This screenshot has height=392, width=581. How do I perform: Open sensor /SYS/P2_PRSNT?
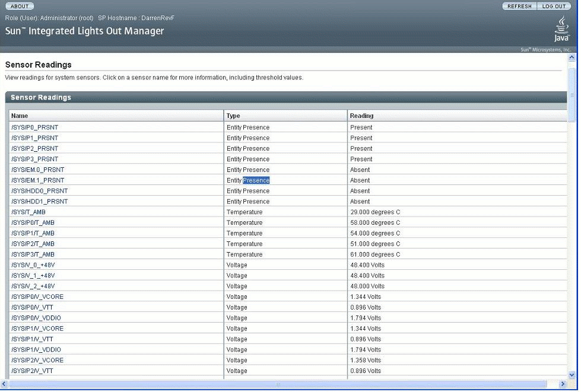[34, 148]
